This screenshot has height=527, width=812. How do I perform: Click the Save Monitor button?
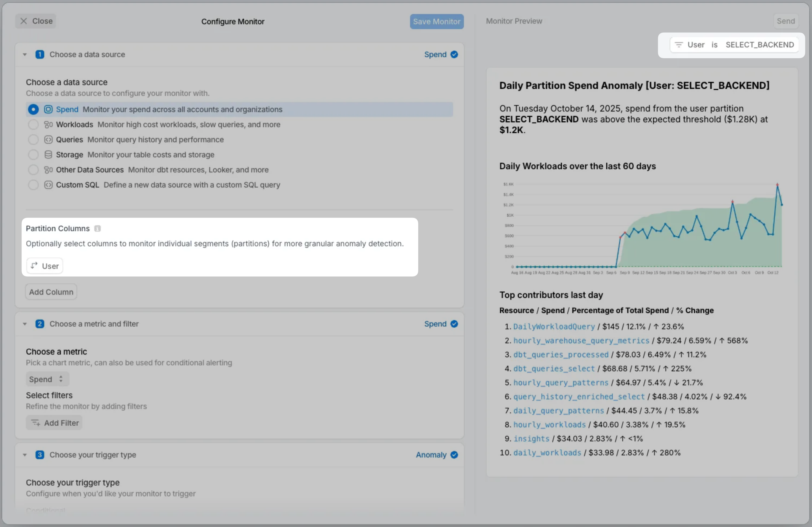click(436, 22)
